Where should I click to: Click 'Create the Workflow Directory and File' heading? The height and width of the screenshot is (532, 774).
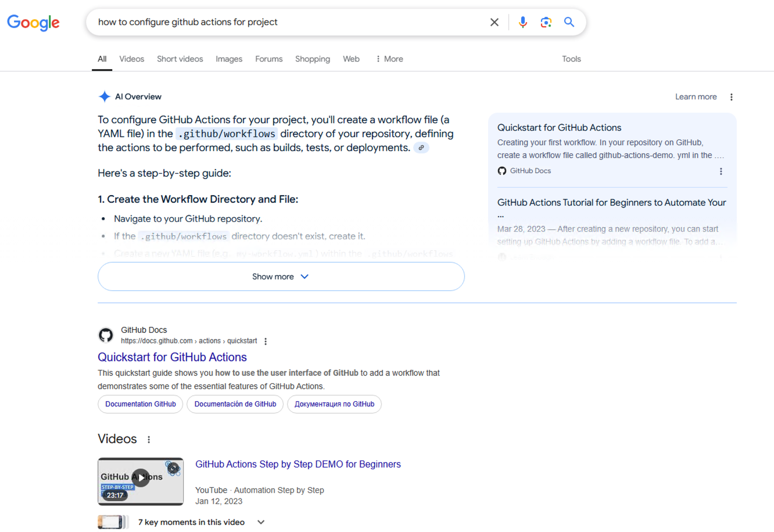tap(198, 199)
